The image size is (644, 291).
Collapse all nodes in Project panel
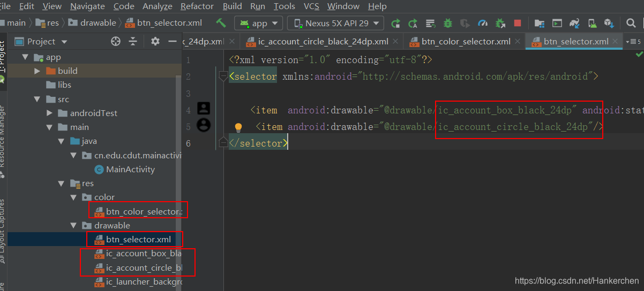click(133, 41)
